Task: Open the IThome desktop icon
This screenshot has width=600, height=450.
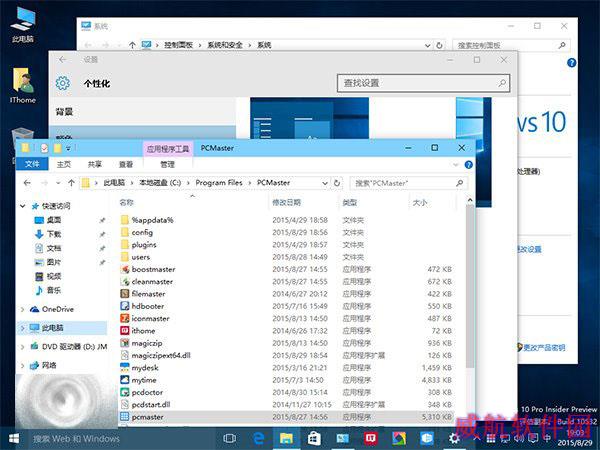Action: pos(23,86)
